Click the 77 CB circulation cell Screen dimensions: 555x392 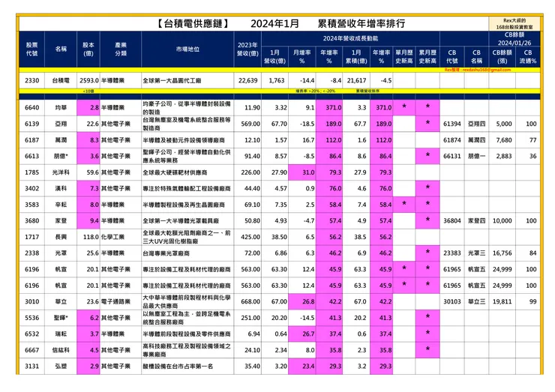528,140
